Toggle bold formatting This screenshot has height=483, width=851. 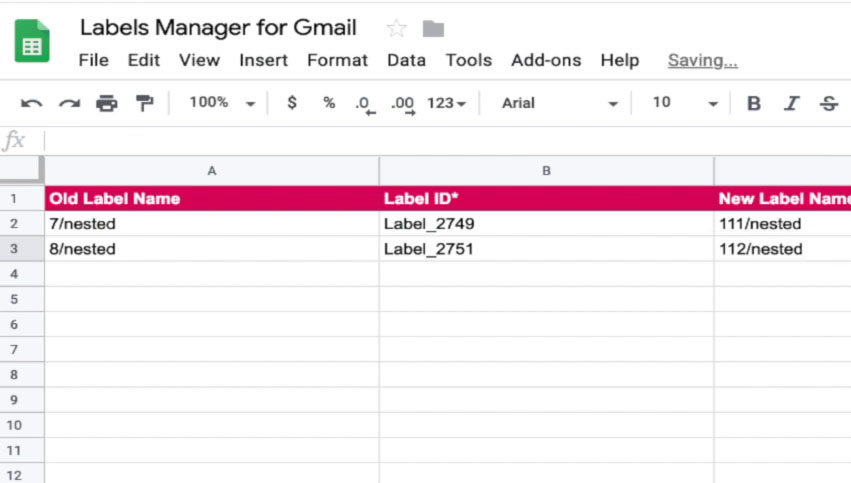click(754, 103)
